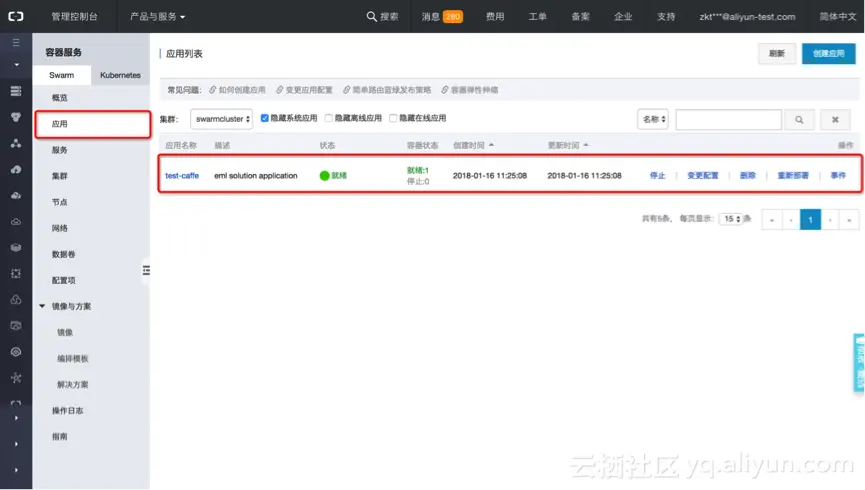Open 配置项 in the sidebar
This screenshot has width=865, height=490.
point(63,280)
